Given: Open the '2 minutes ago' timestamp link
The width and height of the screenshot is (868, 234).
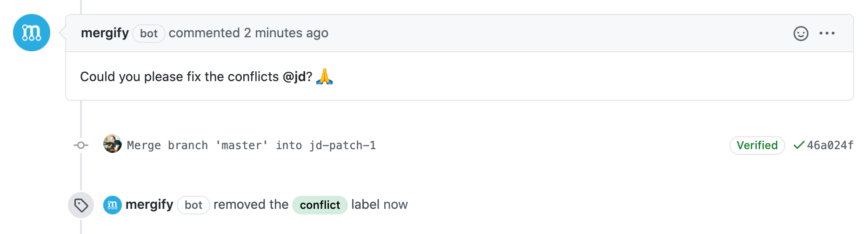Looking at the screenshot, I should point(286,33).
